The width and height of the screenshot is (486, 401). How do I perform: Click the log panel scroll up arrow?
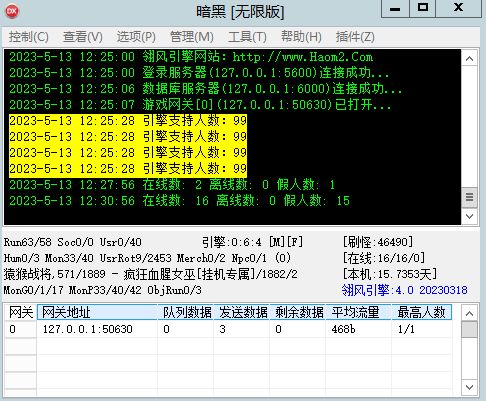click(x=469, y=59)
